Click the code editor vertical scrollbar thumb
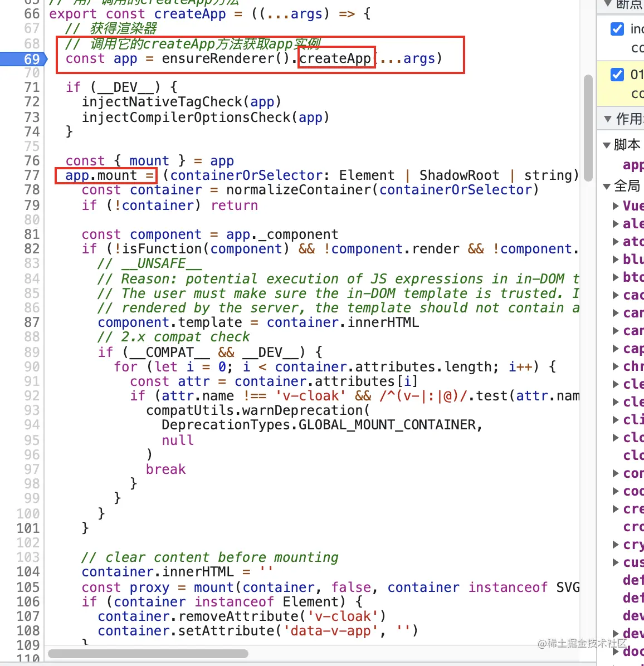Image resolution: width=644 pixels, height=666 pixels. tap(588, 128)
